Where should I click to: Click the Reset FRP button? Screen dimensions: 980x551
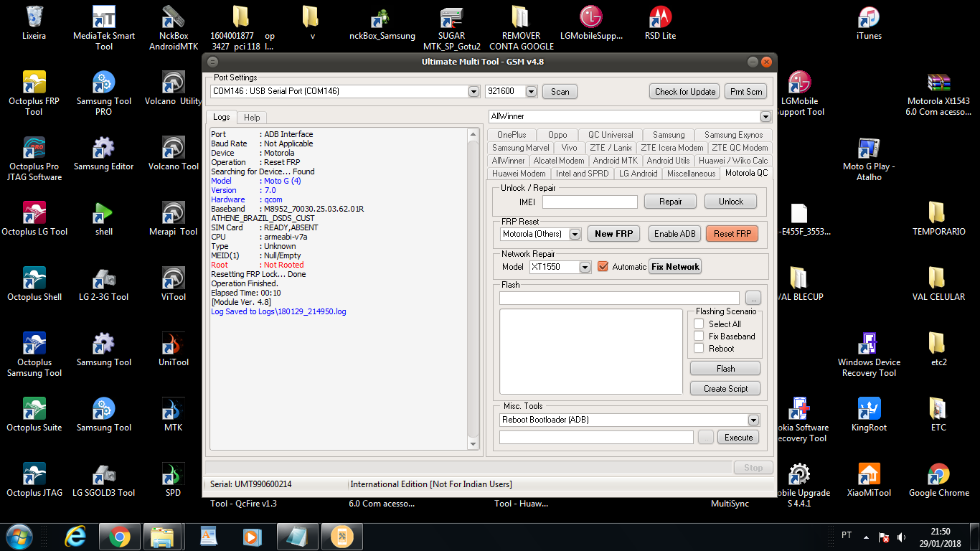732,233
